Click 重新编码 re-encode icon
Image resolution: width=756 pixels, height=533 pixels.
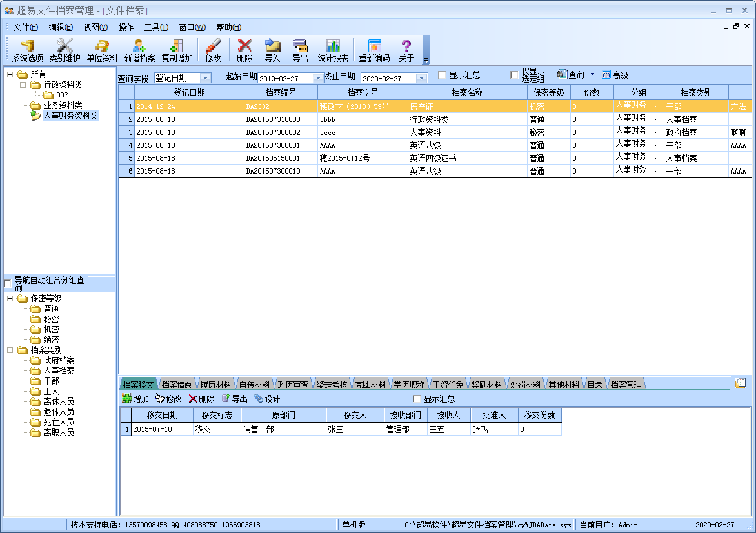(374, 50)
